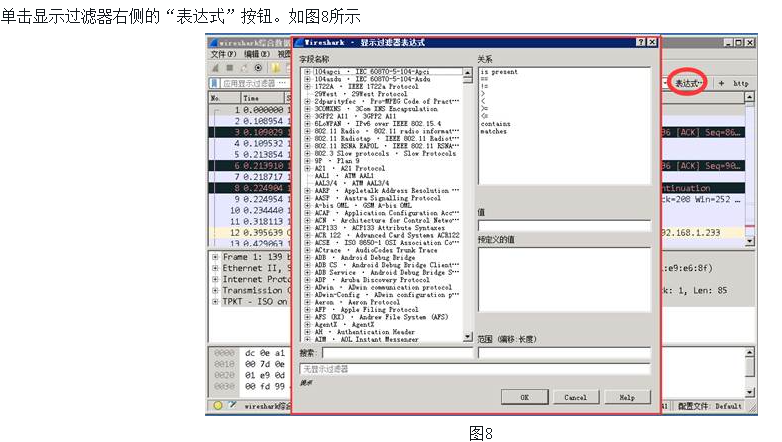Click the 值 value input field
Screen dimensions: 782x442
[564, 225]
